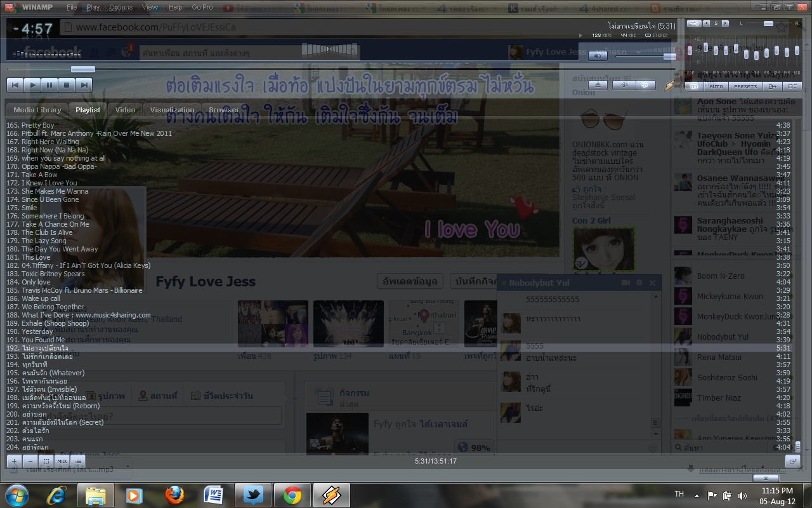Switch to the Media Library tab

(37, 110)
